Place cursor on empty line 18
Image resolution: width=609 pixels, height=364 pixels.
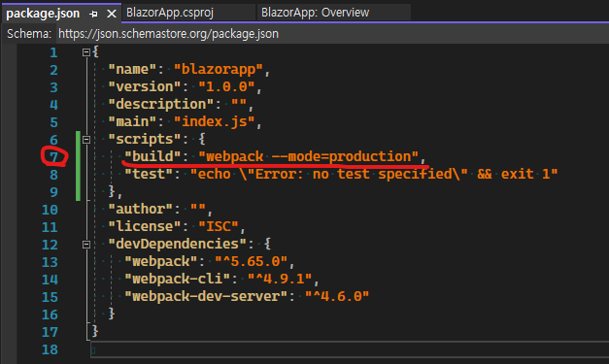point(350,349)
